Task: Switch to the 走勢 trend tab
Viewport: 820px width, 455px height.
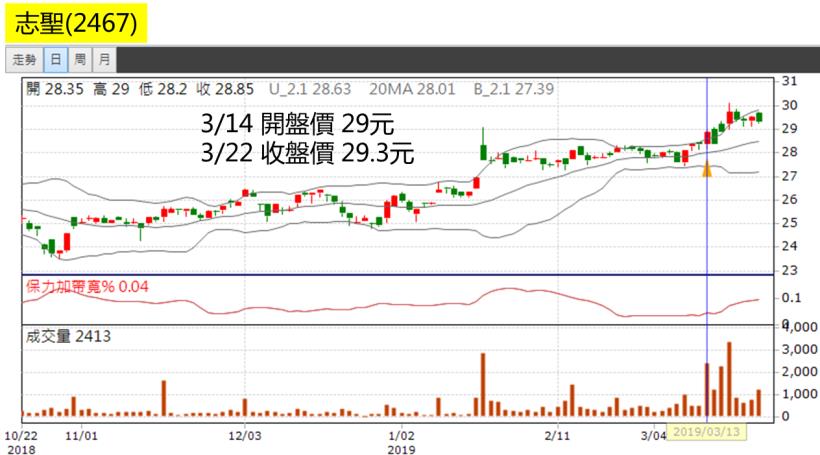Action: pos(25,60)
